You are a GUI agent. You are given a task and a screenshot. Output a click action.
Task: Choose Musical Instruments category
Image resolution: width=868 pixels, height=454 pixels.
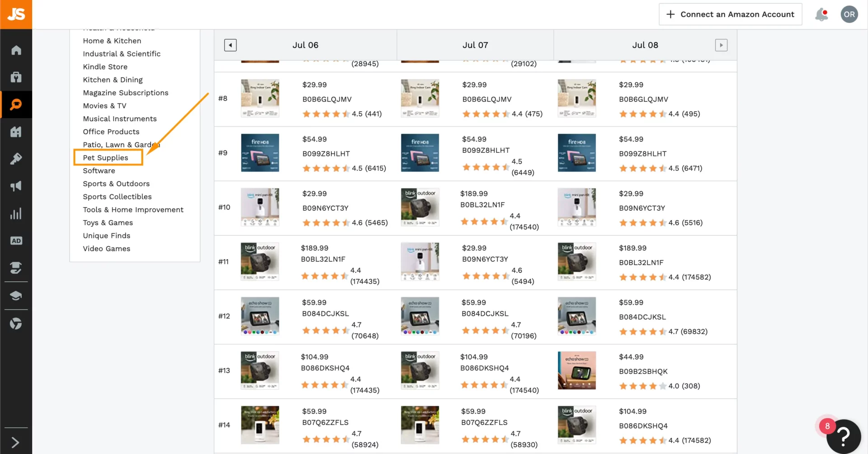pos(120,119)
